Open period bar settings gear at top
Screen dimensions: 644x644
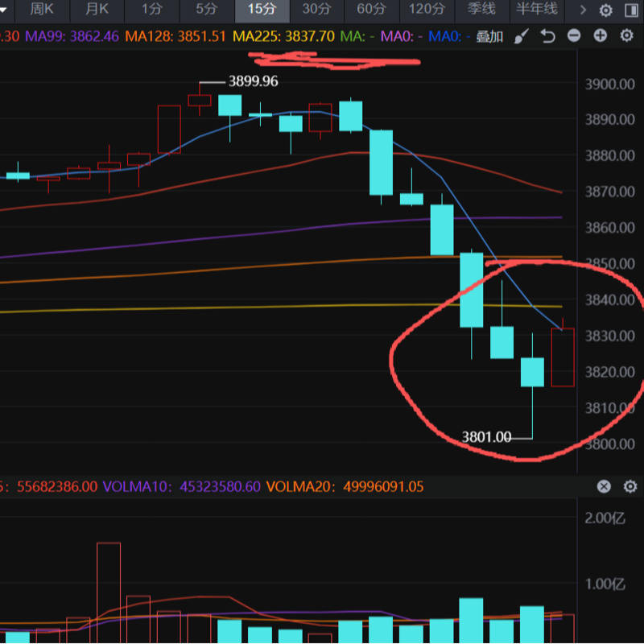[606, 10]
